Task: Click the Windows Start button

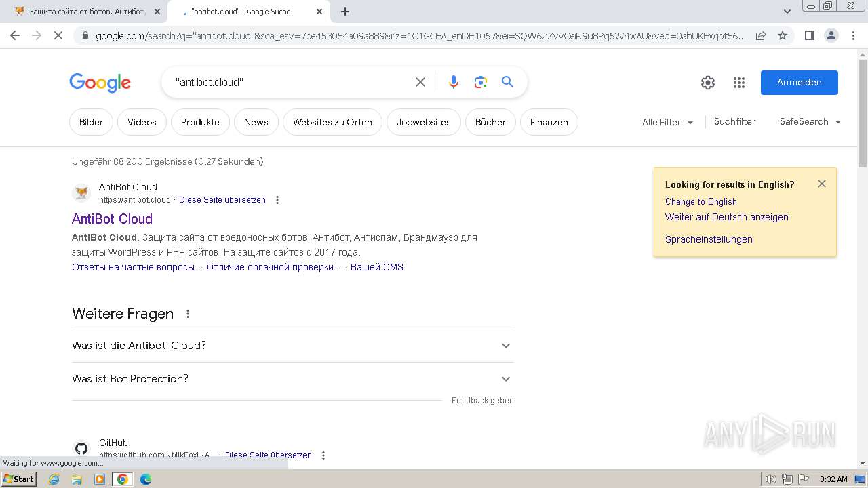Action: coord(19,479)
